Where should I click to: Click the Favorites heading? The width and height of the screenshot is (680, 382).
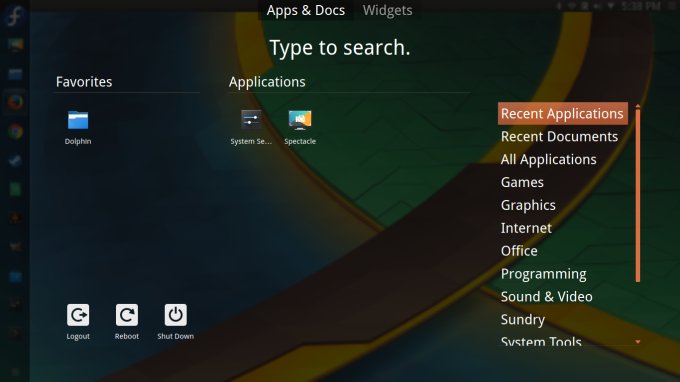(x=84, y=82)
